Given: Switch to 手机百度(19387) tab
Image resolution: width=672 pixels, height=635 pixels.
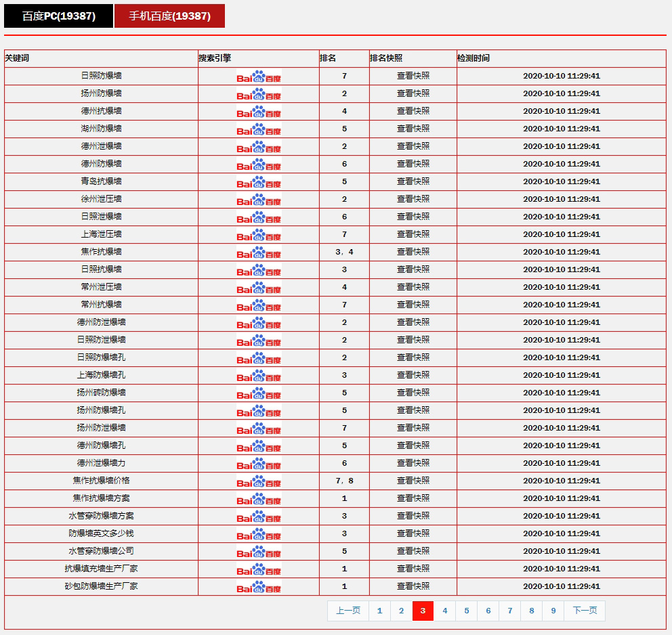Looking at the screenshot, I should click(169, 16).
